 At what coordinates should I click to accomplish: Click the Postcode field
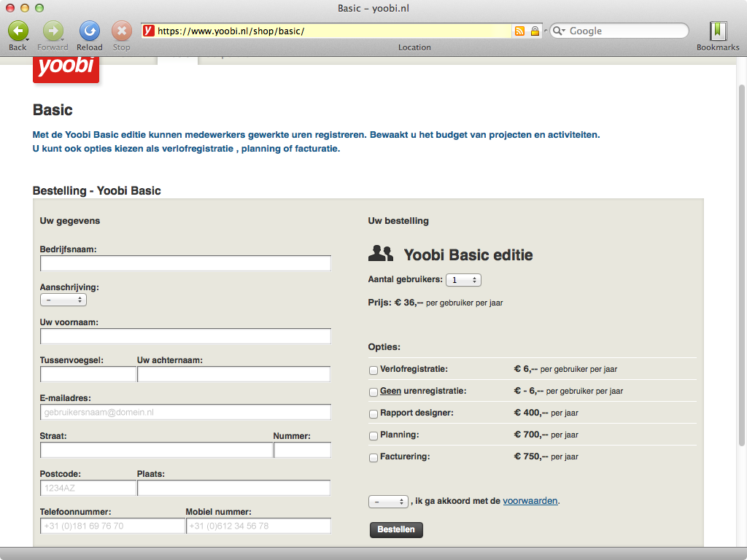click(x=88, y=488)
